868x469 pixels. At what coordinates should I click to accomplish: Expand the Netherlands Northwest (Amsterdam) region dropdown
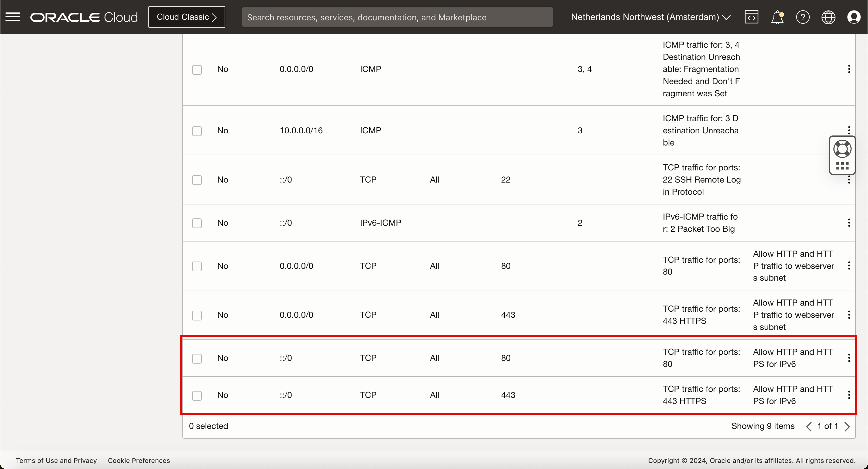tap(651, 17)
